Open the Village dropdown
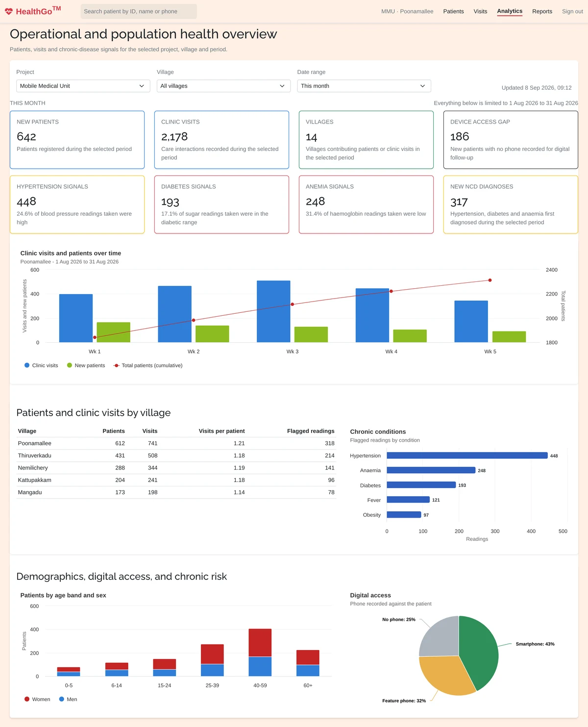588x727 pixels. [223, 86]
